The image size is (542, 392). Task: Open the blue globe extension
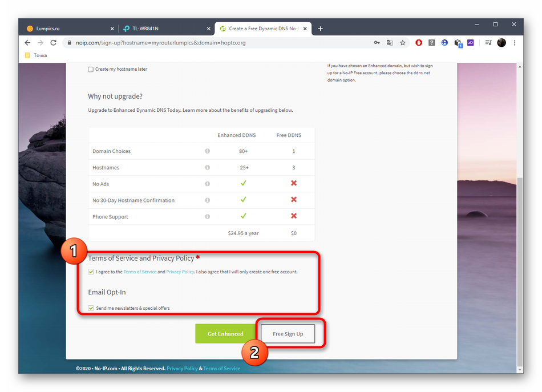click(x=444, y=43)
